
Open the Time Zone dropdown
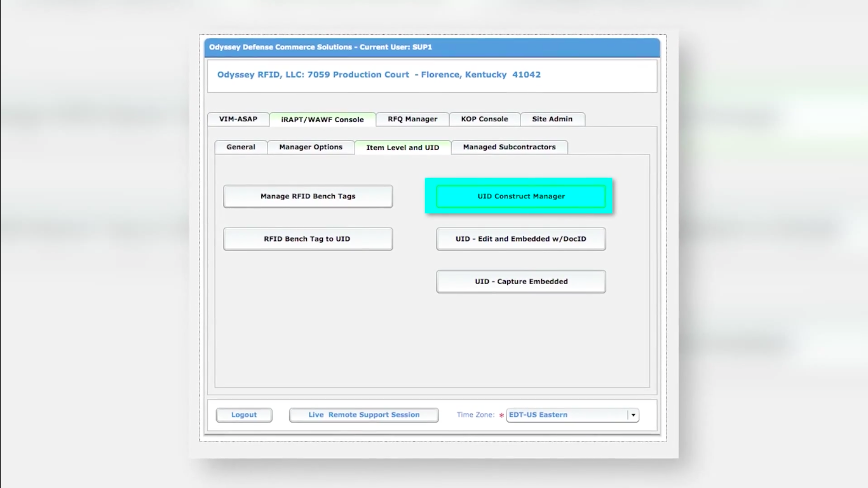pos(566,414)
